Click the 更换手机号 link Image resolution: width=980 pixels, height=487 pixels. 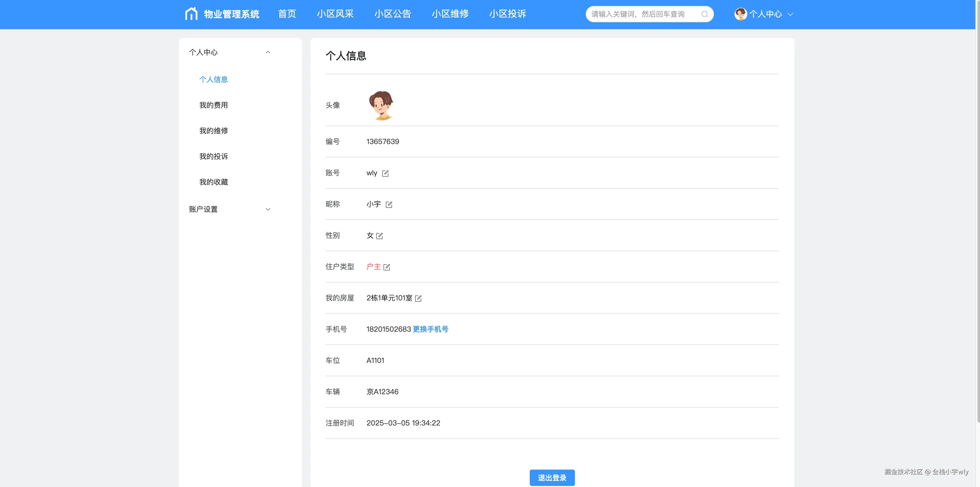(x=430, y=329)
